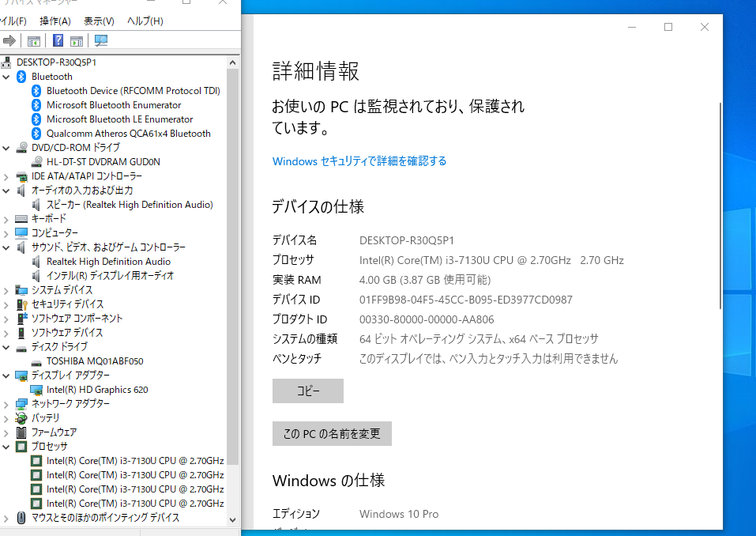Click the キーボード keyboard icon
This screenshot has width=756, height=536.
click(x=21, y=219)
